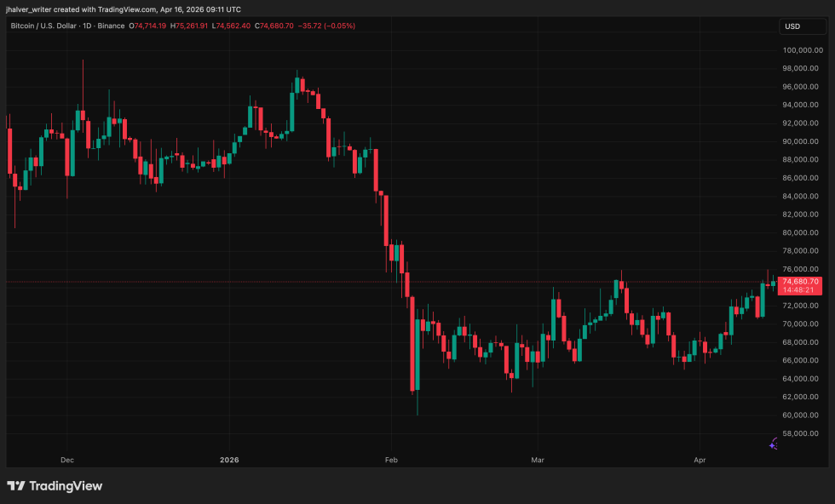
Task: Click the Feb label on the time axis
Action: click(x=390, y=460)
